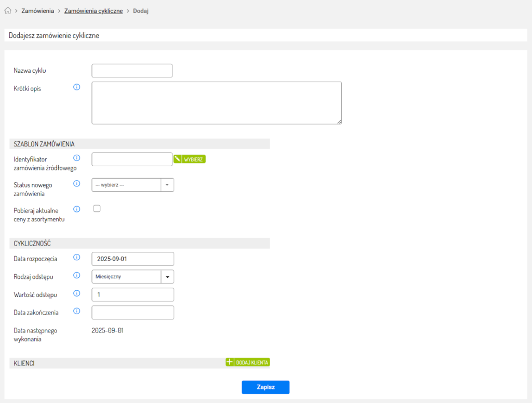The height and width of the screenshot is (403, 532).
Task: Click the Data zakończenia date field
Action: (x=132, y=313)
